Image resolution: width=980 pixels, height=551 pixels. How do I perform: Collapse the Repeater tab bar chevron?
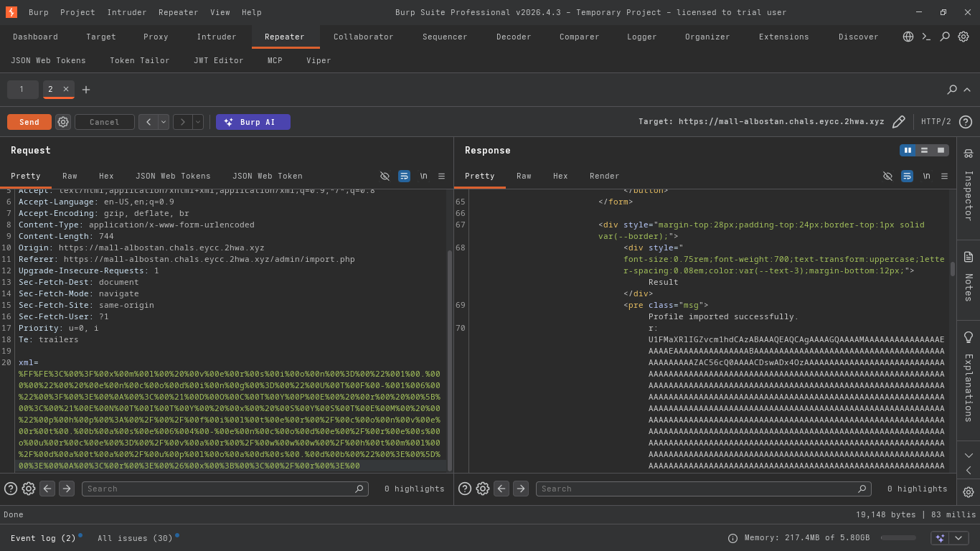tap(967, 90)
